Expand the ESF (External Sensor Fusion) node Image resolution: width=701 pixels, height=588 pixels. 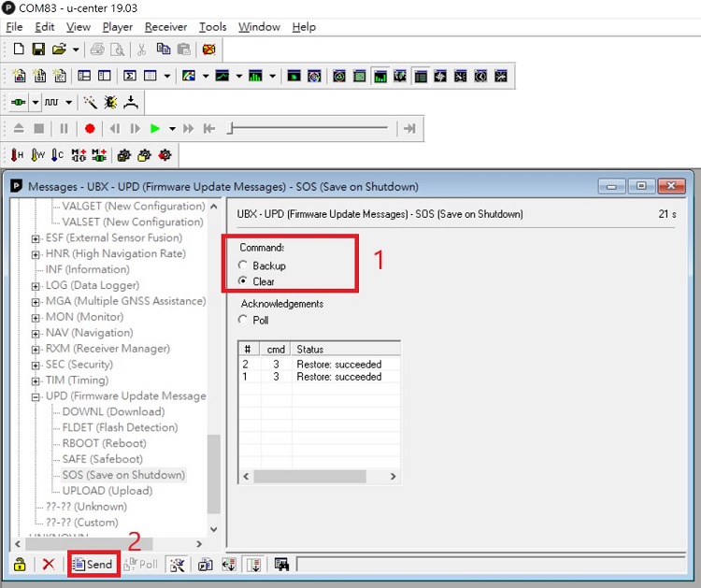pos(36,239)
